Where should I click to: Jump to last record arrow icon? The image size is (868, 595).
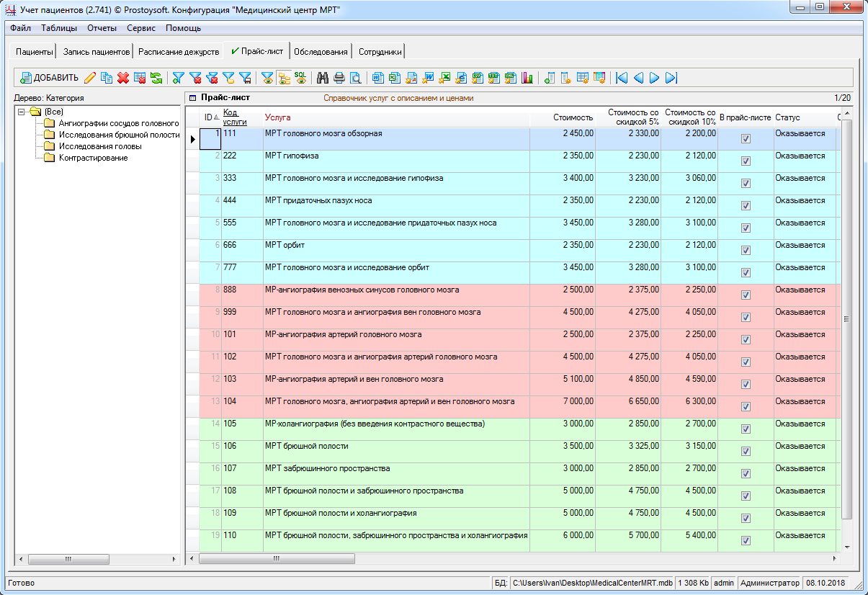point(671,78)
